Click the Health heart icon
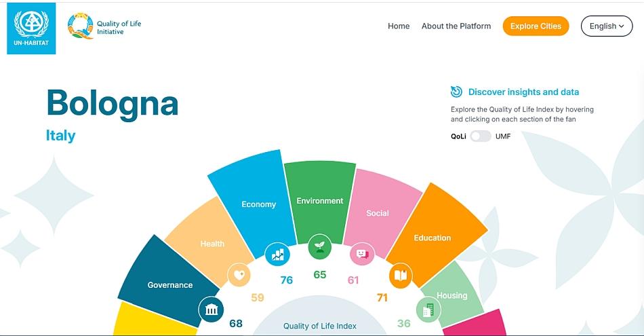 (239, 275)
